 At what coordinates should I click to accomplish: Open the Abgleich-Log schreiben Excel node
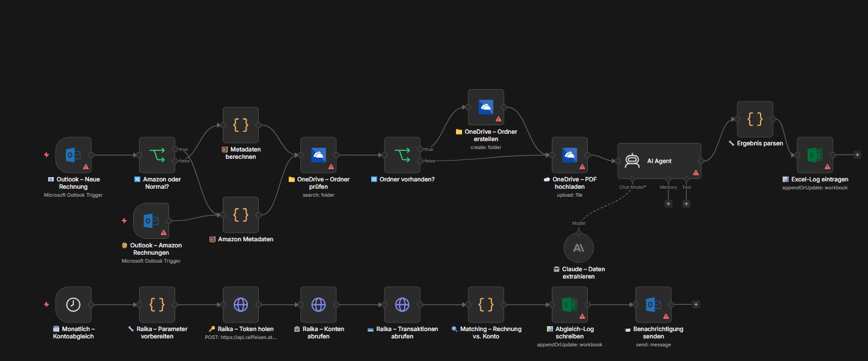click(x=570, y=304)
